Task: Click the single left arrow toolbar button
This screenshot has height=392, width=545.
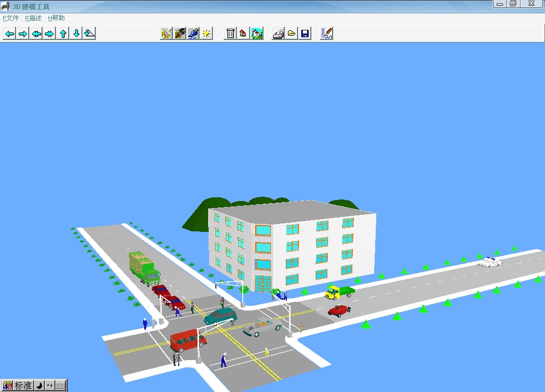Action: coord(10,34)
